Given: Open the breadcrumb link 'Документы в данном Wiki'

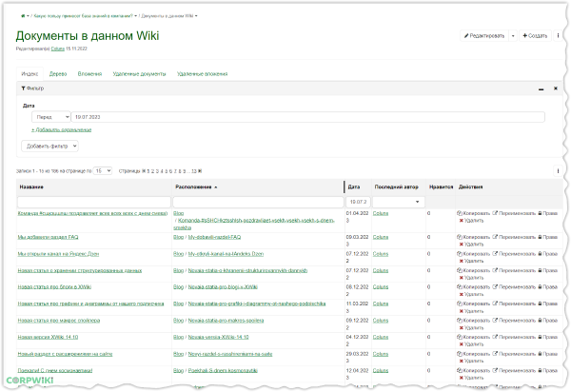Looking at the screenshot, I should pyautogui.click(x=167, y=16).
